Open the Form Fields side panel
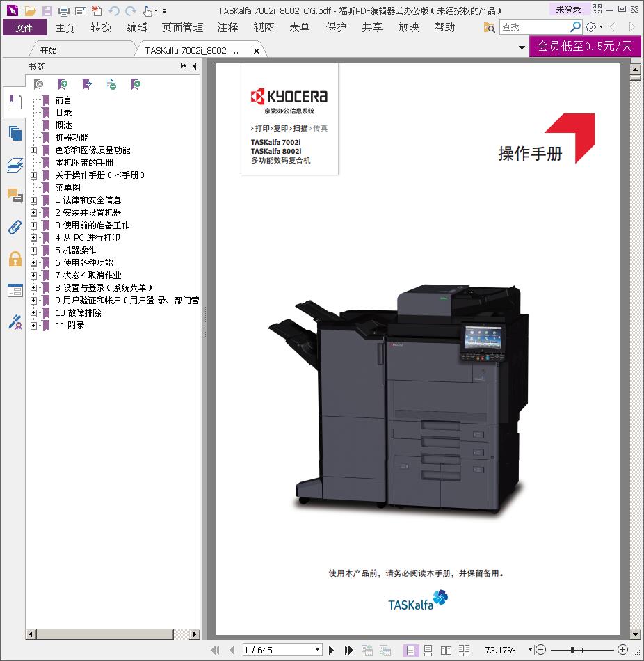The width and height of the screenshot is (644, 661). tap(15, 290)
